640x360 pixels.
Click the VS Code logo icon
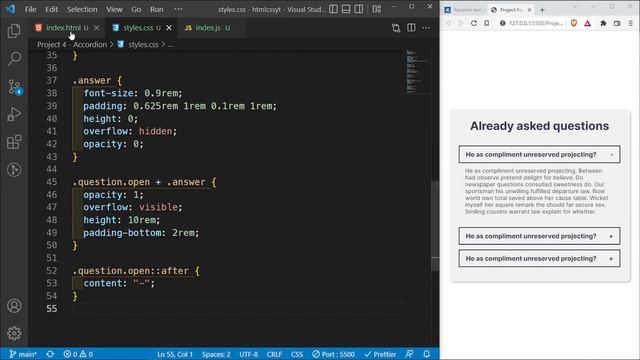coord(11,9)
